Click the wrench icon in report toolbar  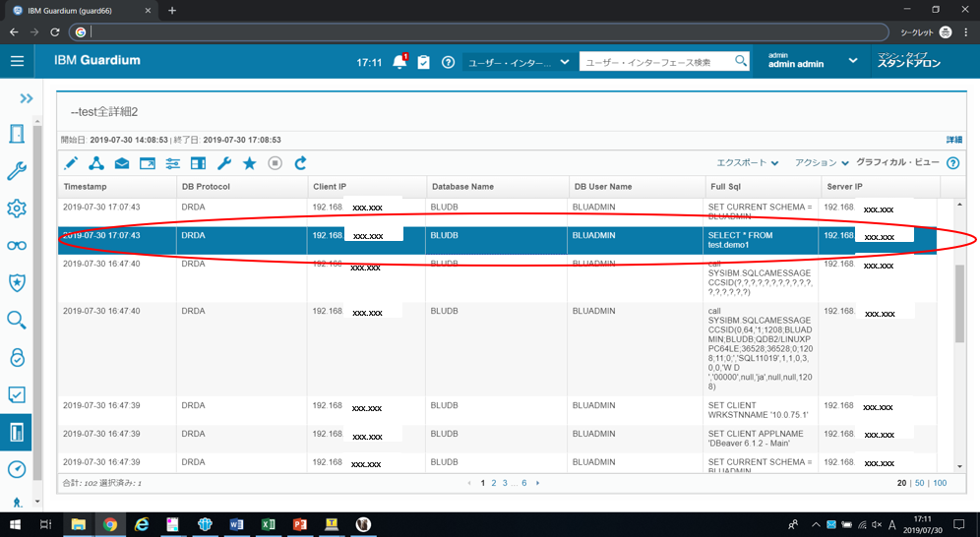click(223, 163)
